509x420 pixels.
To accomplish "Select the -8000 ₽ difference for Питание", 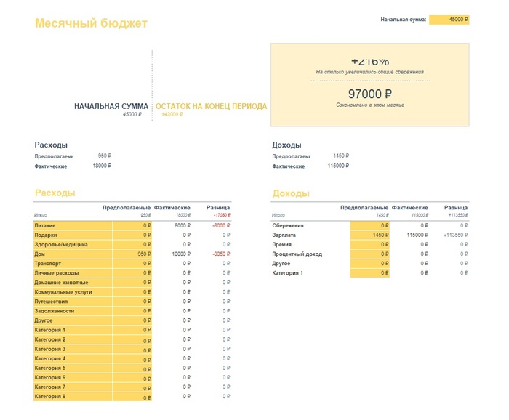I will 221,225.
